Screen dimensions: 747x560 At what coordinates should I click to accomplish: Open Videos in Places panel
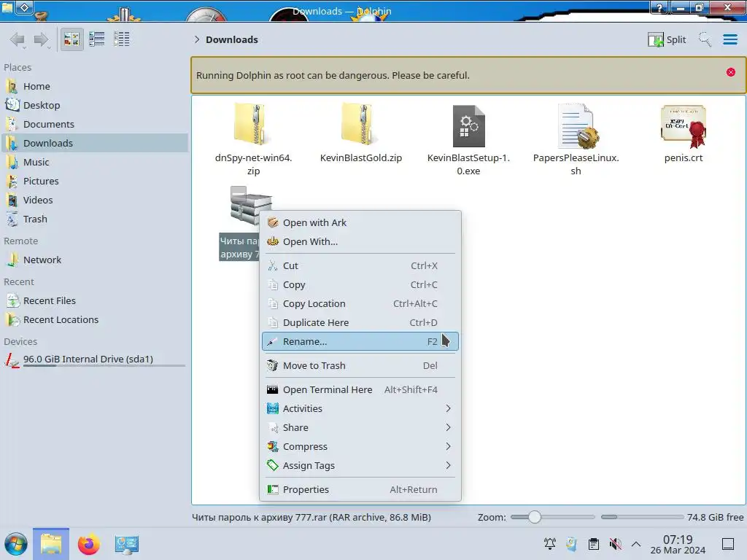[94, 201]
